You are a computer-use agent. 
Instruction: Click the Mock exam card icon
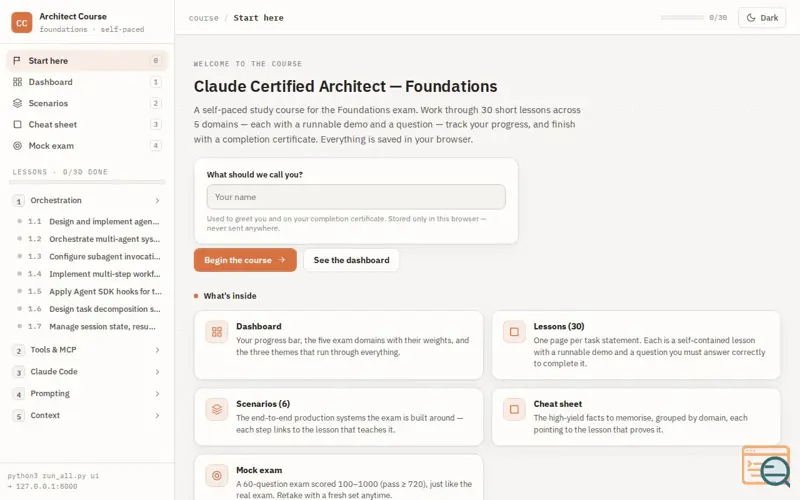pyautogui.click(x=217, y=476)
